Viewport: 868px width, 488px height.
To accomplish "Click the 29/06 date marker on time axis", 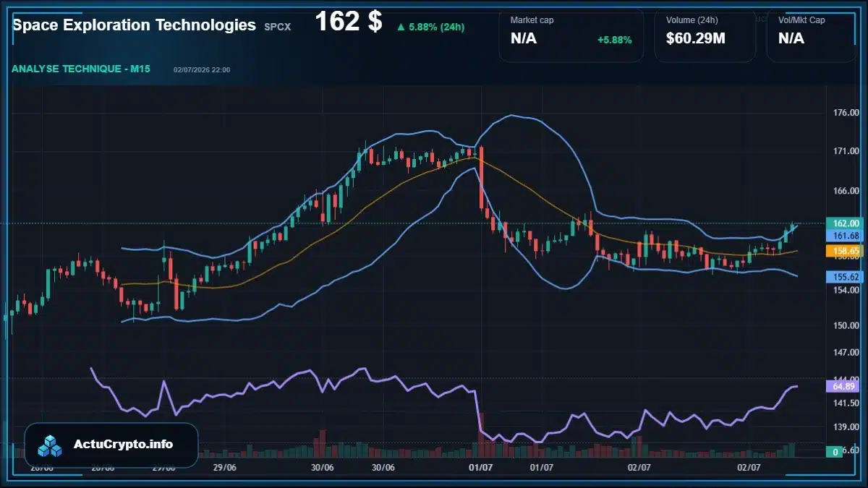I will click(225, 468).
